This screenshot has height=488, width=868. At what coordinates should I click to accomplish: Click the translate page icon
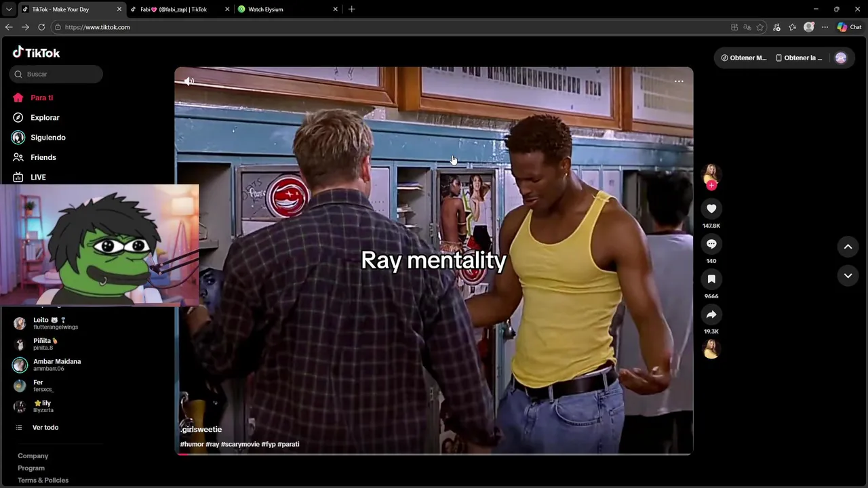pyautogui.click(x=747, y=27)
